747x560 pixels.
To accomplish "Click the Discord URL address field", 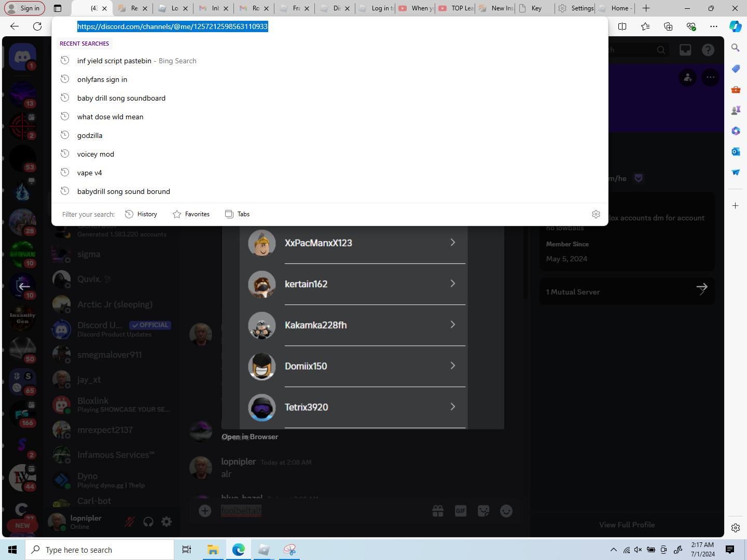I will (330, 26).
